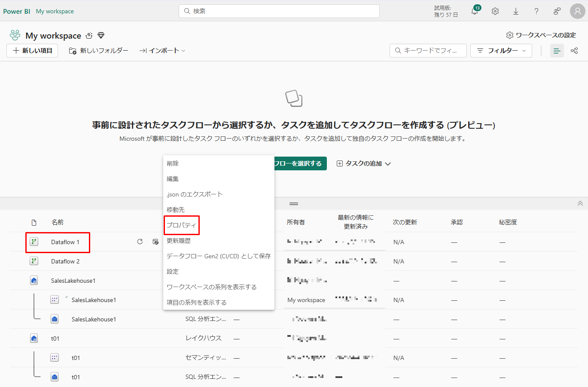The width and height of the screenshot is (588, 387).
Task: Choose プロパティ from the context menu
Action: 181,225
